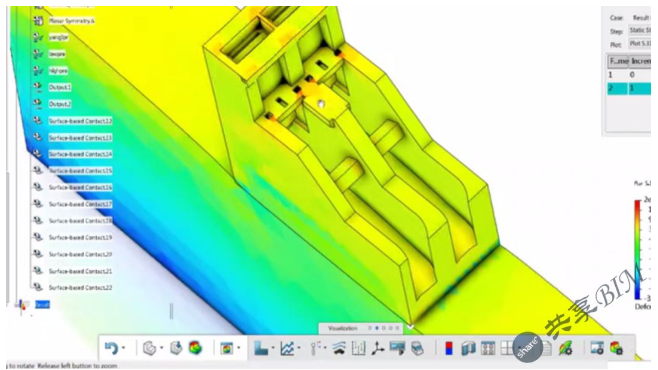Click the grey 3D part model icon
Viewport: 658px width, 370px height.
pos(149,348)
